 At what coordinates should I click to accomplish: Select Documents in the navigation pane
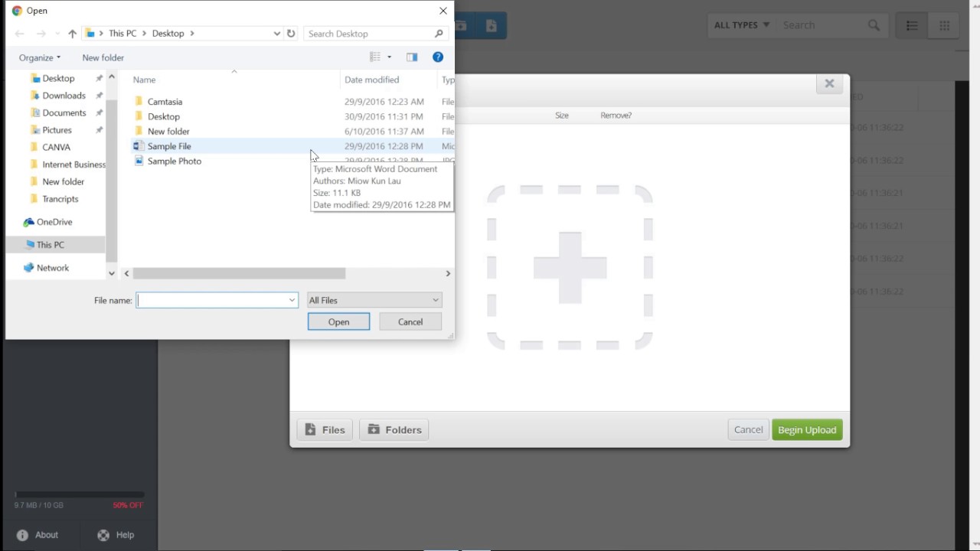pyautogui.click(x=64, y=113)
